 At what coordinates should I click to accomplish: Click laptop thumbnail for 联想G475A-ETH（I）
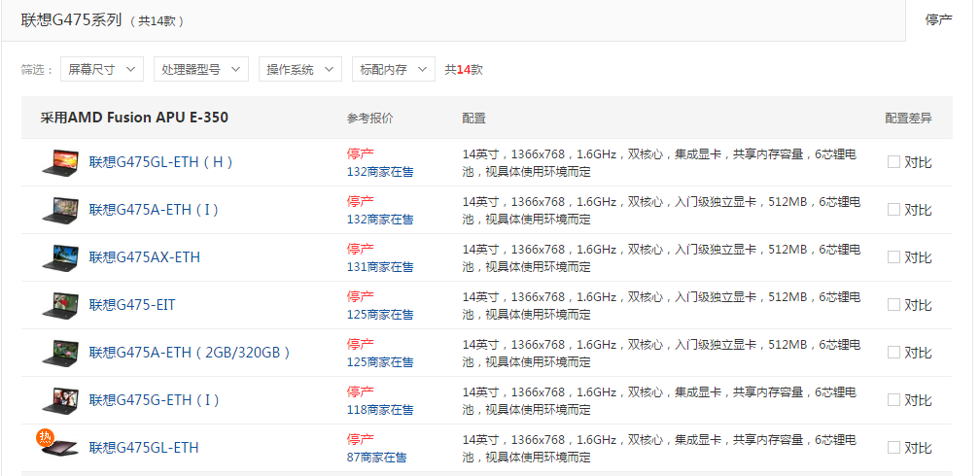60,210
